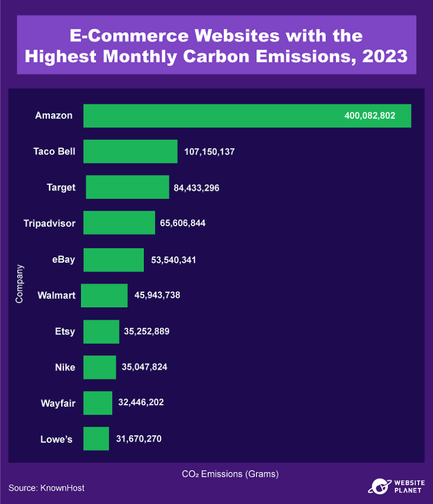
Task: Click the eBay bar in chart
Action: tap(113, 260)
